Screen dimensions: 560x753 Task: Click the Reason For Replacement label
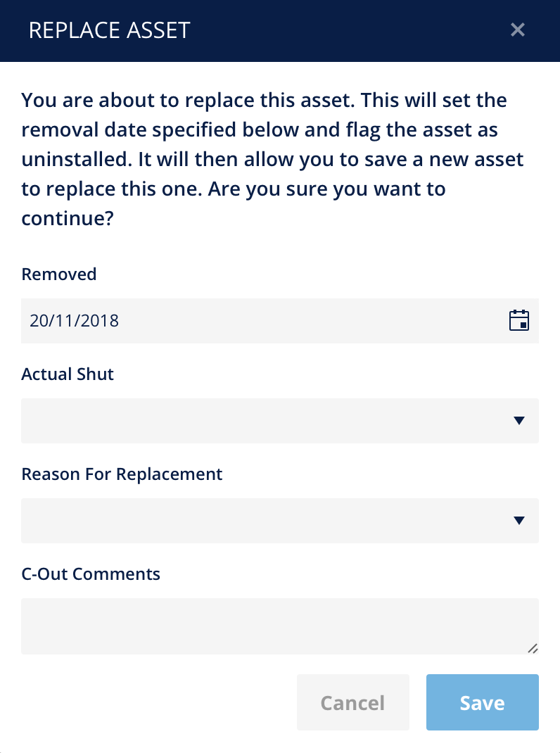(122, 474)
